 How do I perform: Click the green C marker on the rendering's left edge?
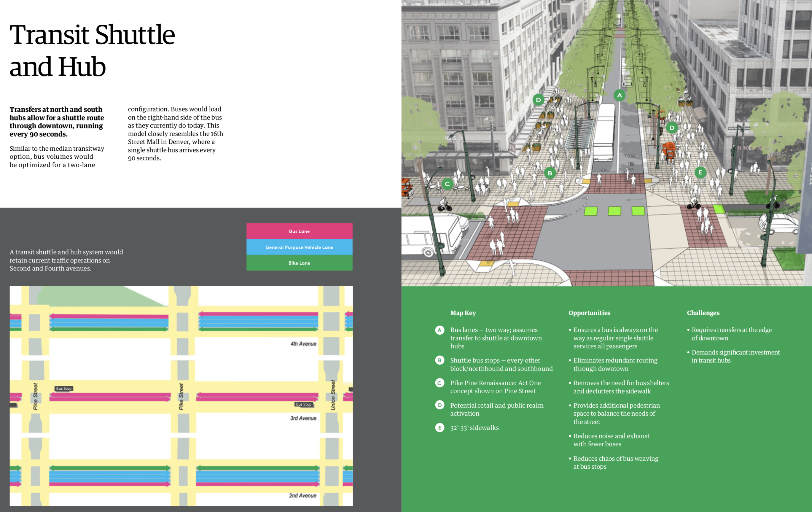coord(447,184)
